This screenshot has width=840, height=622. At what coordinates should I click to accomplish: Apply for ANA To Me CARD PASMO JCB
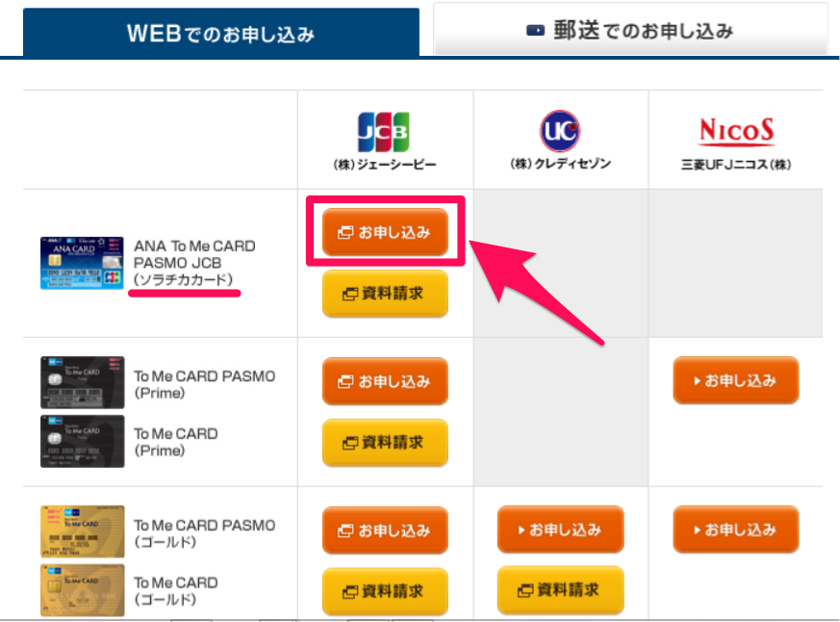(x=385, y=232)
